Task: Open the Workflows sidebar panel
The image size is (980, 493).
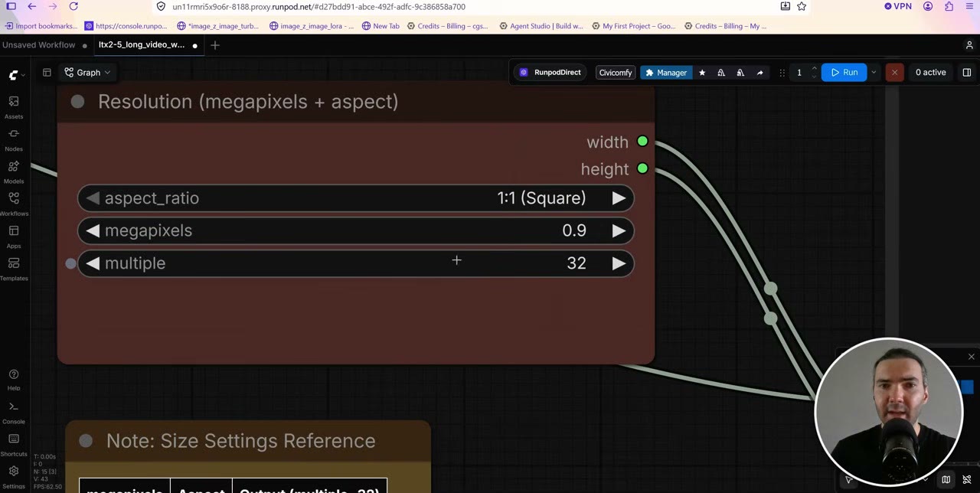Action: [14, 204]
